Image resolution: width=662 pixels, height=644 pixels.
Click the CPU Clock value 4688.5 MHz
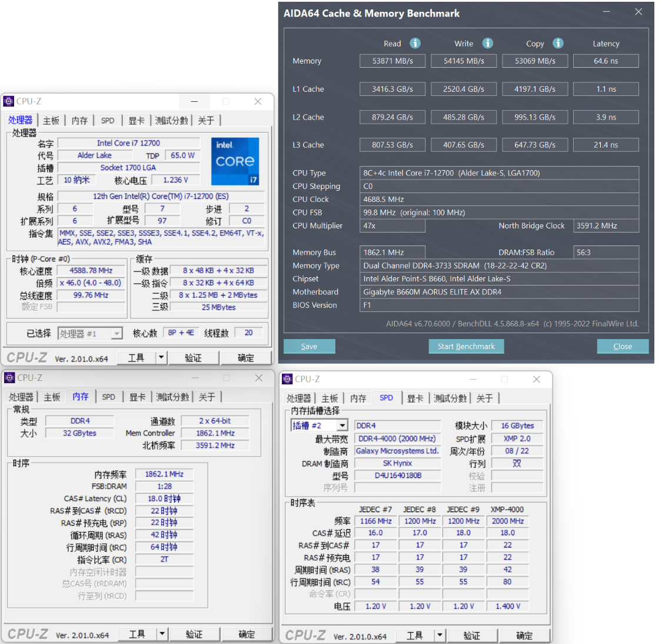499,200
